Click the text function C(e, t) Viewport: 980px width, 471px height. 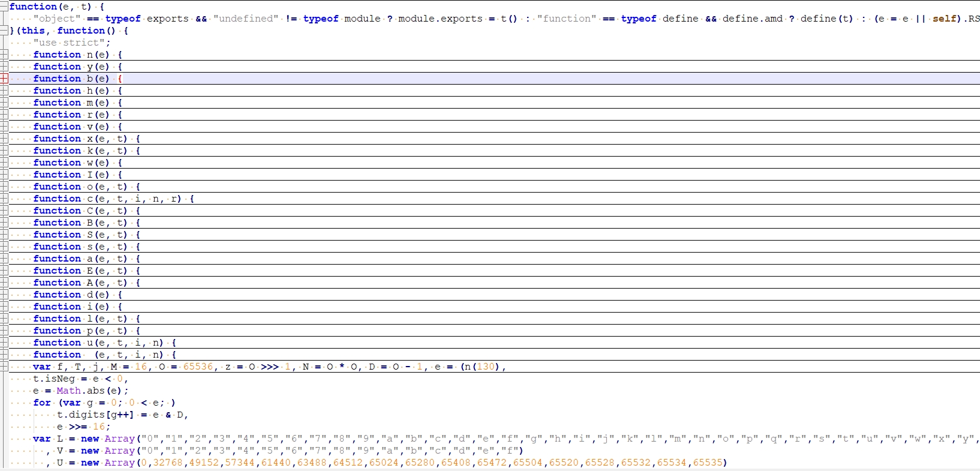click(x=81, y=211)
